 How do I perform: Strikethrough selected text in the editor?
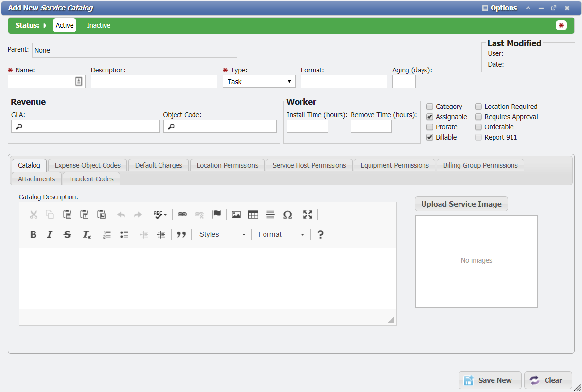tap(67, 234)
